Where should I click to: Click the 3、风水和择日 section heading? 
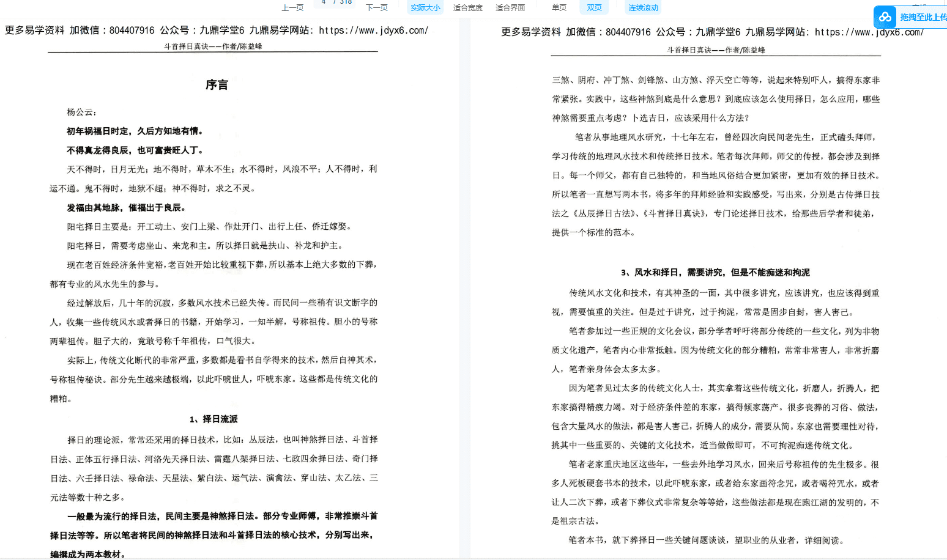click(715, 272)
